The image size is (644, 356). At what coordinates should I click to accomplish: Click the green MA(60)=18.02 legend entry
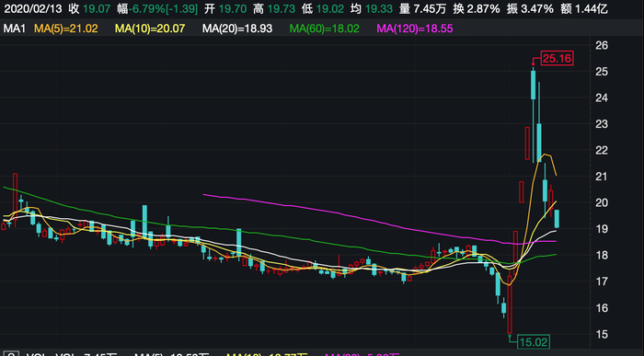[325, 29]
